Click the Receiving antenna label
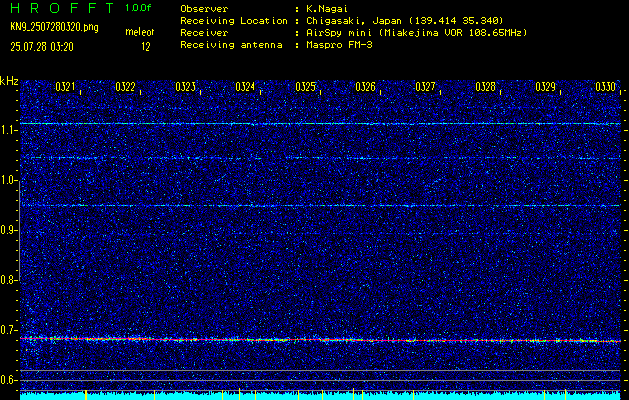Image resolution: width=629 pixels, height=400 pixels. (231, 45)
